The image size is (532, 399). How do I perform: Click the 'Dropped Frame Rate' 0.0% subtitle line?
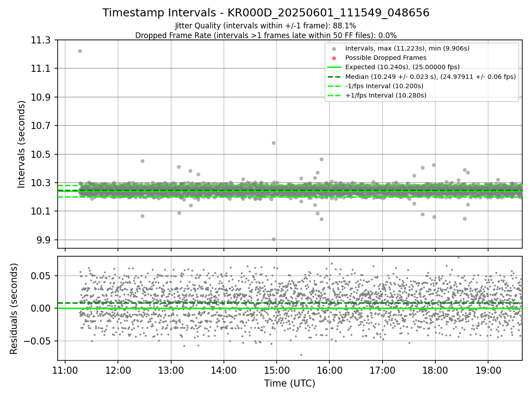pos(266,35)
